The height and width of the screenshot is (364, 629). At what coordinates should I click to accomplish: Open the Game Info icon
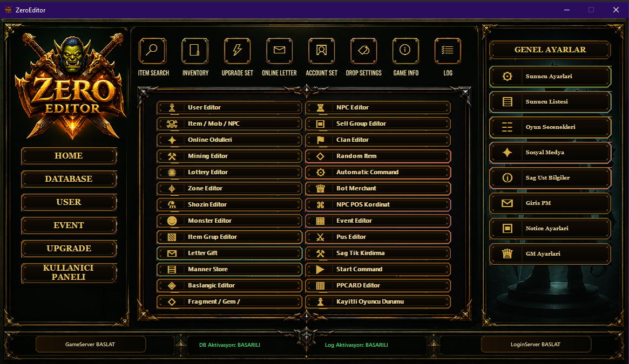405,51
